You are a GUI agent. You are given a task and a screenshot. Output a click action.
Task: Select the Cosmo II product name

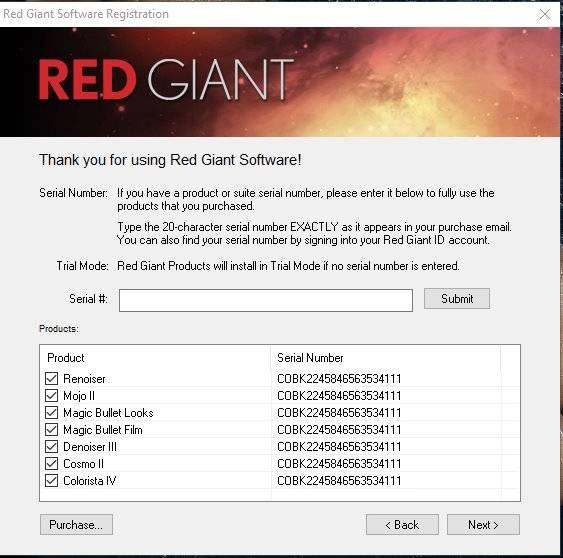tap(83, 464)
